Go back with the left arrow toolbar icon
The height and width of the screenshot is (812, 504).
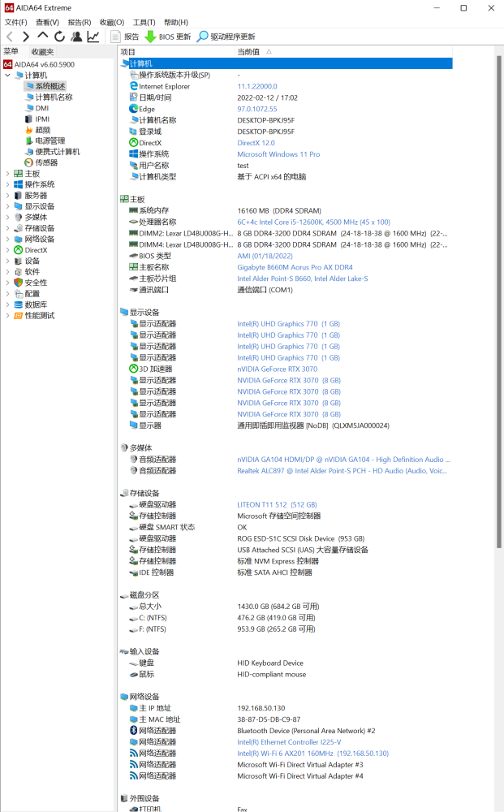(10, 37)
